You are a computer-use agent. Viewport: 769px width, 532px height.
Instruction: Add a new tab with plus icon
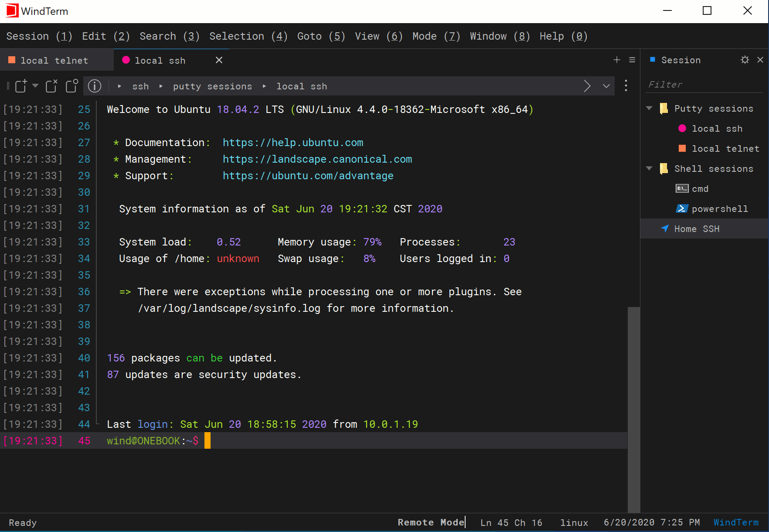click(x=617, y=60)
